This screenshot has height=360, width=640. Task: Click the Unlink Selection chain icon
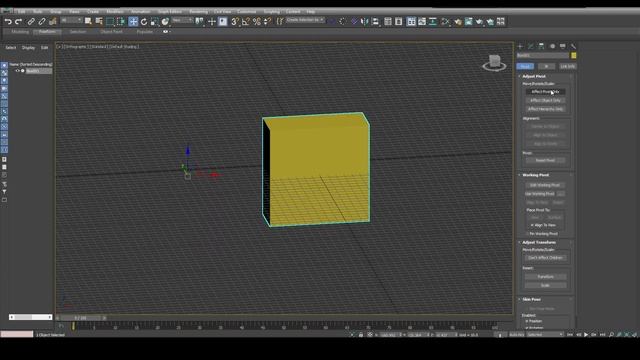(x=42, y=22)
